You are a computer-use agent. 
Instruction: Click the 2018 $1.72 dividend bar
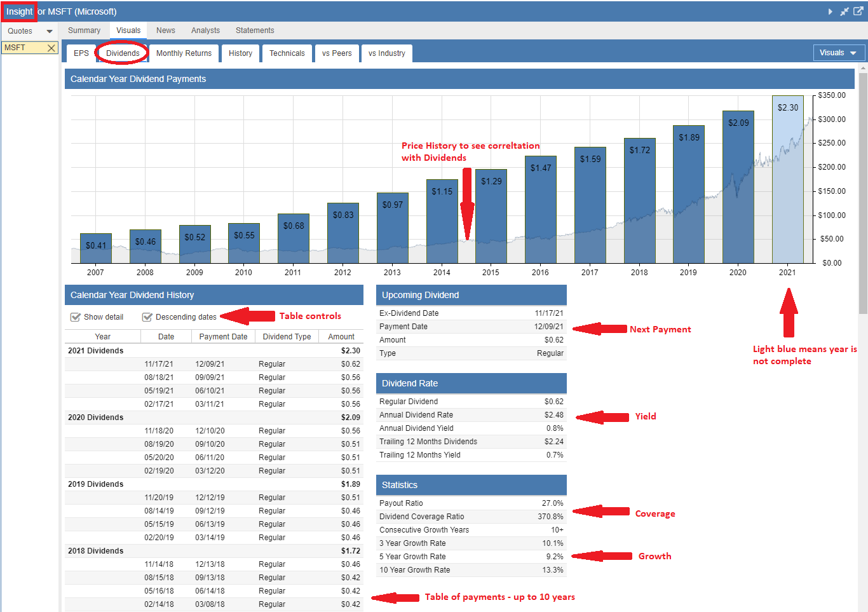click(x=640, y=201)
